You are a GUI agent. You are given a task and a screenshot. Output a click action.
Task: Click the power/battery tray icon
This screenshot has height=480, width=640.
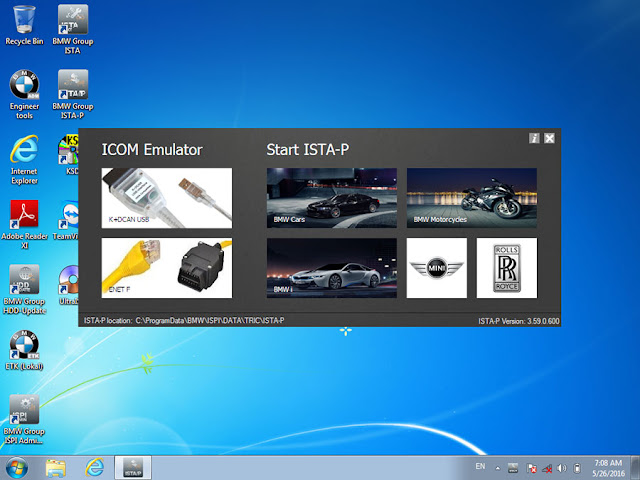577,468
